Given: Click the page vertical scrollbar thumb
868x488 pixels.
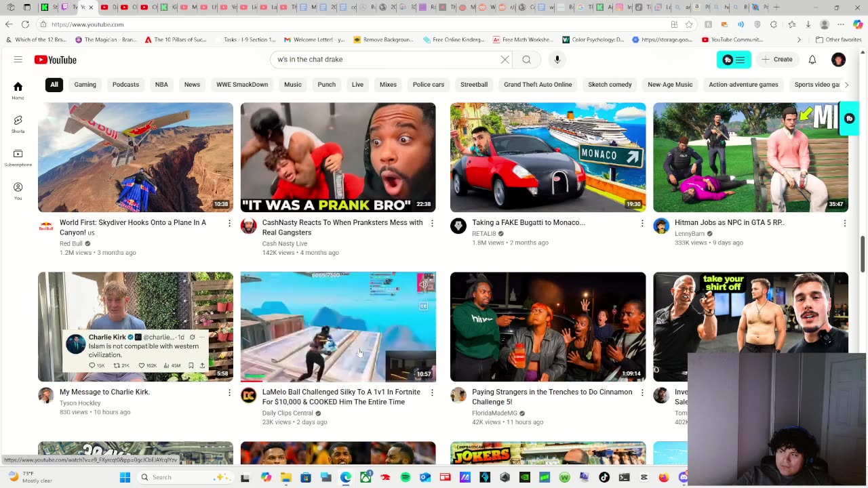Looking at the screenshot, I should 863,255.
